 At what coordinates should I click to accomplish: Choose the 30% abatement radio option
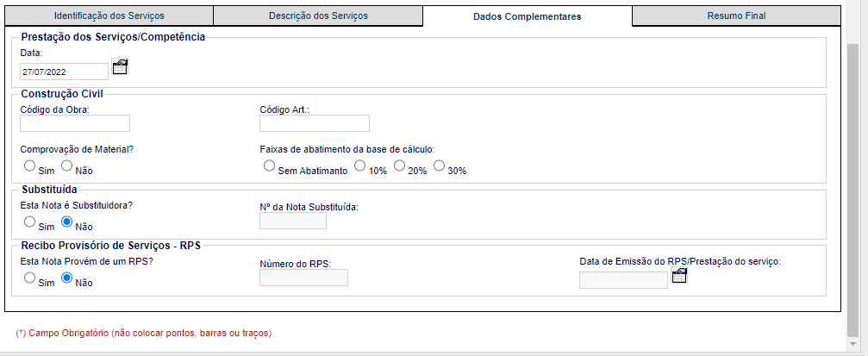[x=439, y=166]
